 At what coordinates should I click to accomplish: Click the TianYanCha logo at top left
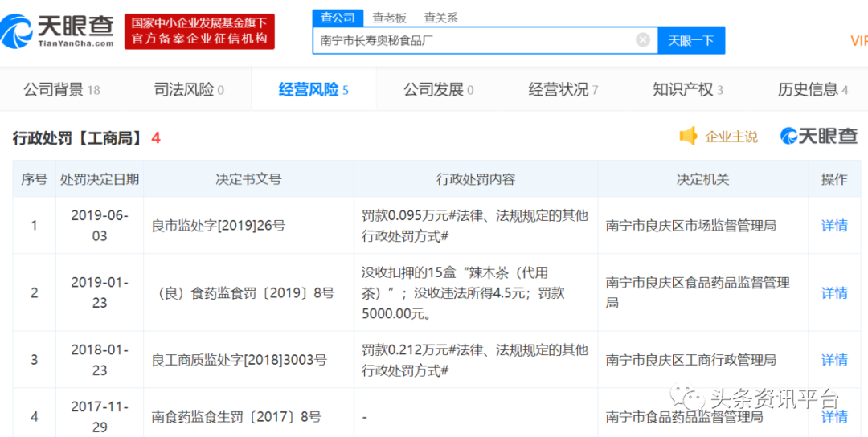[x=58, y=31]
